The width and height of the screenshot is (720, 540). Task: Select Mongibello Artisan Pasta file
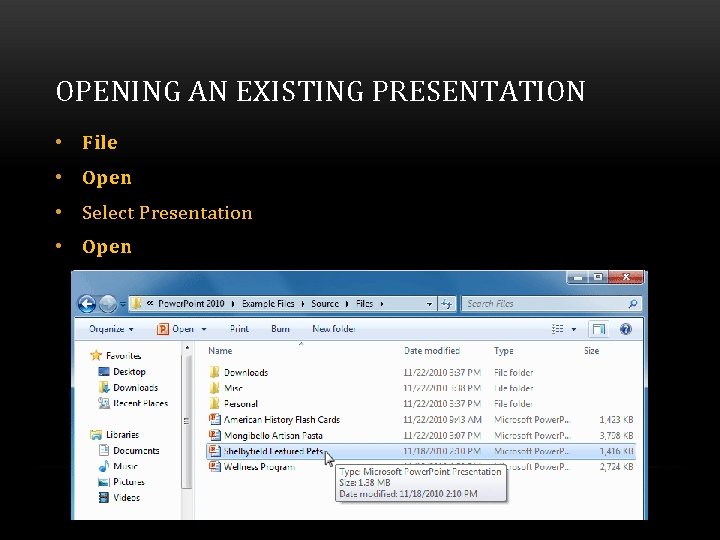(x=273, y=435)
